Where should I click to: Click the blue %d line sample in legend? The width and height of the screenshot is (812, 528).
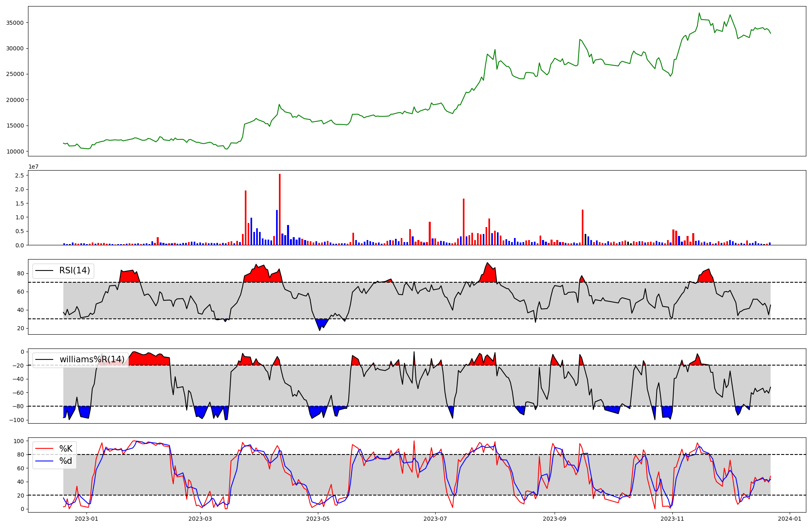[44, 461]
